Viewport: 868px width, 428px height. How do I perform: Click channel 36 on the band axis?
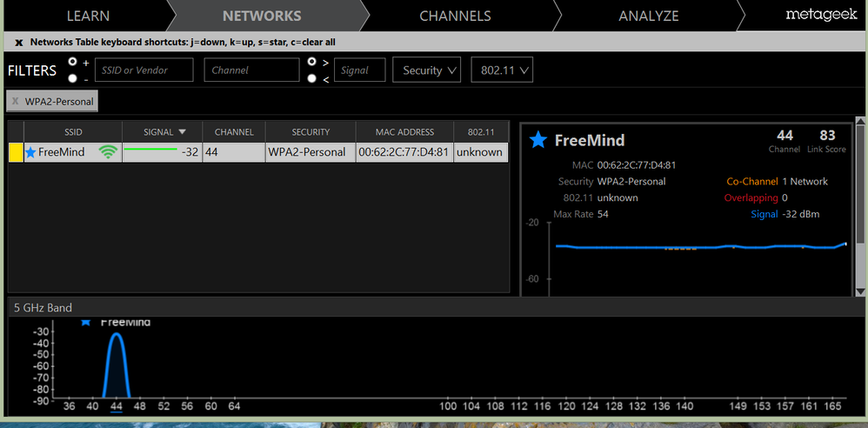70,406
